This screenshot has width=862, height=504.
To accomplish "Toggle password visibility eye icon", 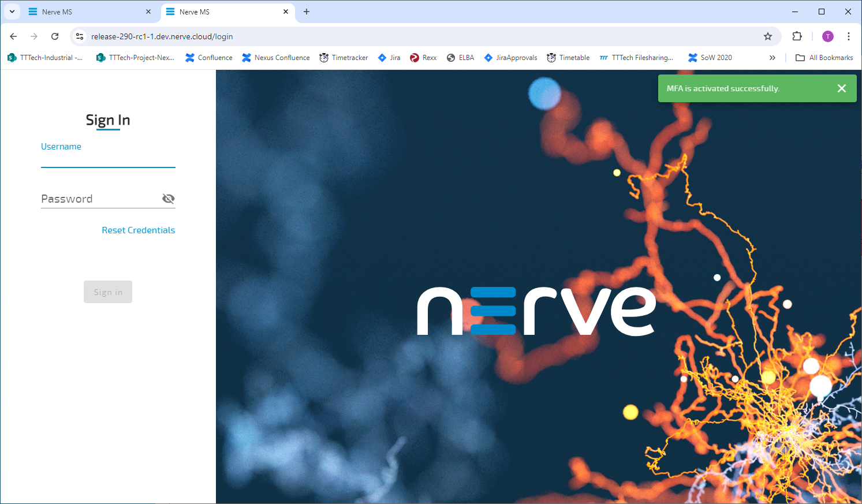I will pyautogui.click(x=168, y=199).
